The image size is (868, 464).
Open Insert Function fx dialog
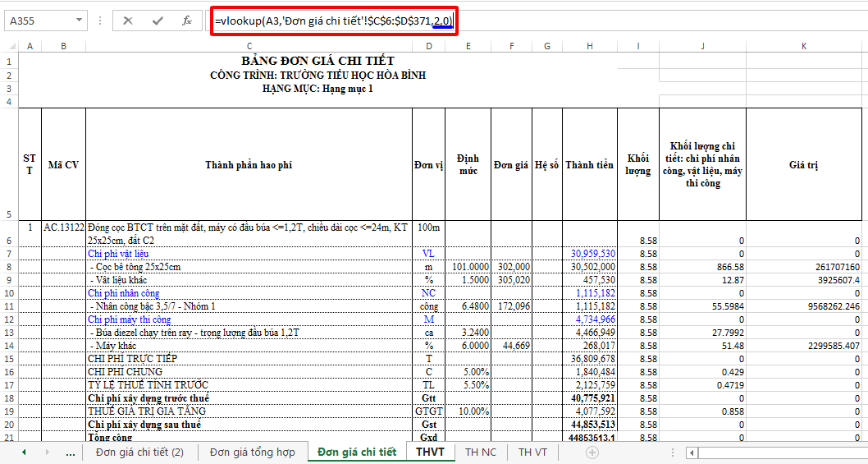[x=187, y=21]
